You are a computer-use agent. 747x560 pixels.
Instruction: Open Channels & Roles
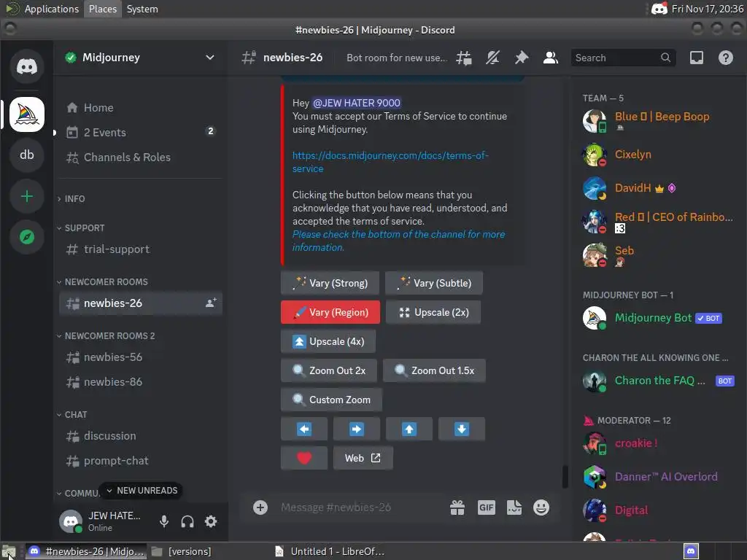tap(141, 157)
